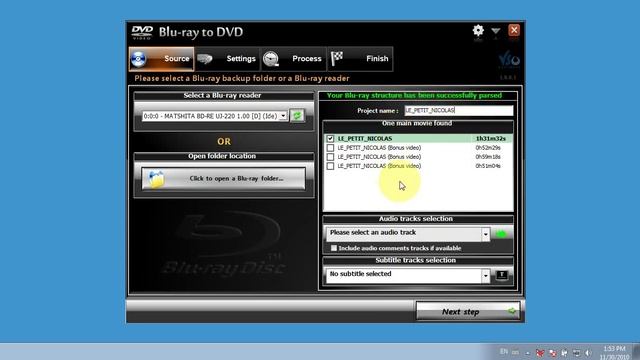Click the "1h31m32s" duration text
Viewport: 640px width, 360px height.
pos(490,139)
